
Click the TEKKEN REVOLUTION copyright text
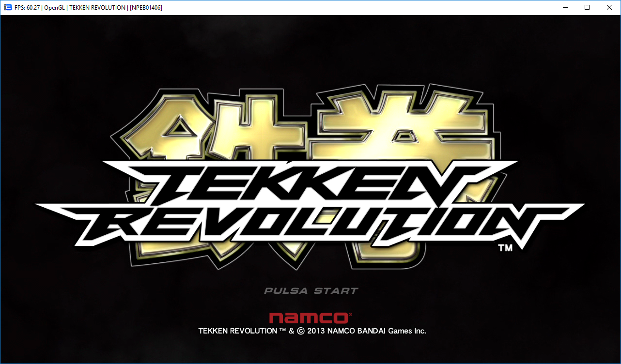(x=312, y=331)
